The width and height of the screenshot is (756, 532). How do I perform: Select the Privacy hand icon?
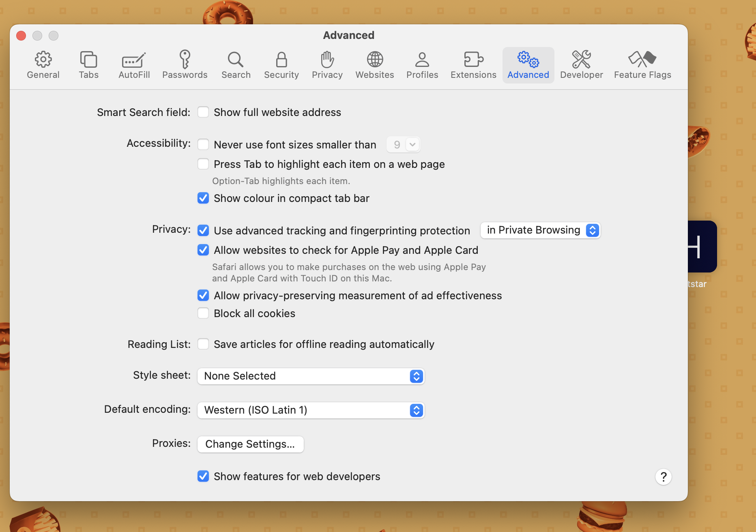(x=327, y=65)
